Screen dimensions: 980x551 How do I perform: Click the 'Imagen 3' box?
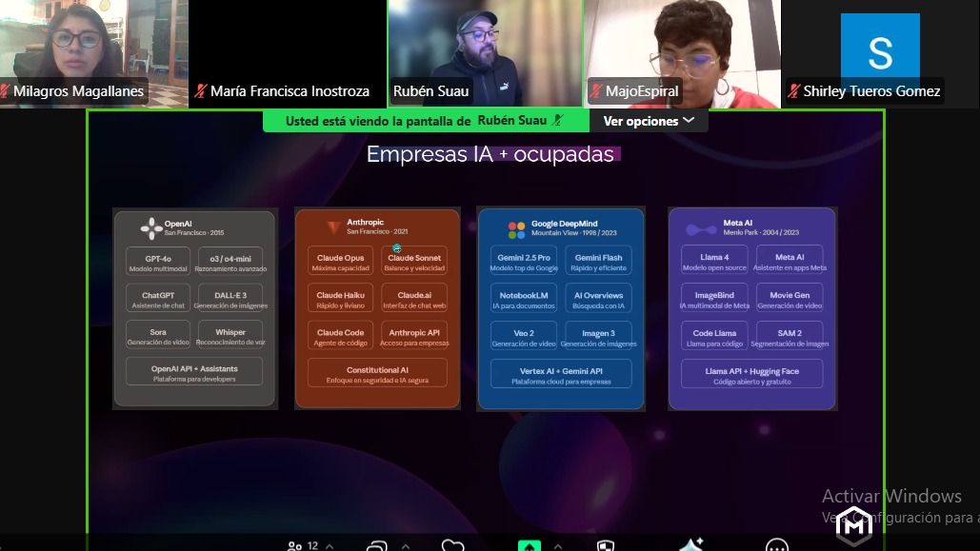coord(599,337)
